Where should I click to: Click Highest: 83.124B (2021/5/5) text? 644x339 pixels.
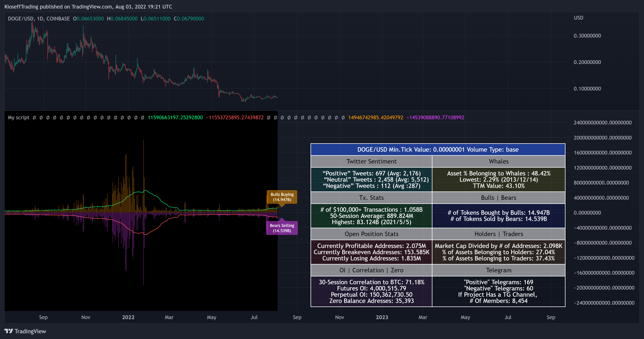tap(371, 222)
